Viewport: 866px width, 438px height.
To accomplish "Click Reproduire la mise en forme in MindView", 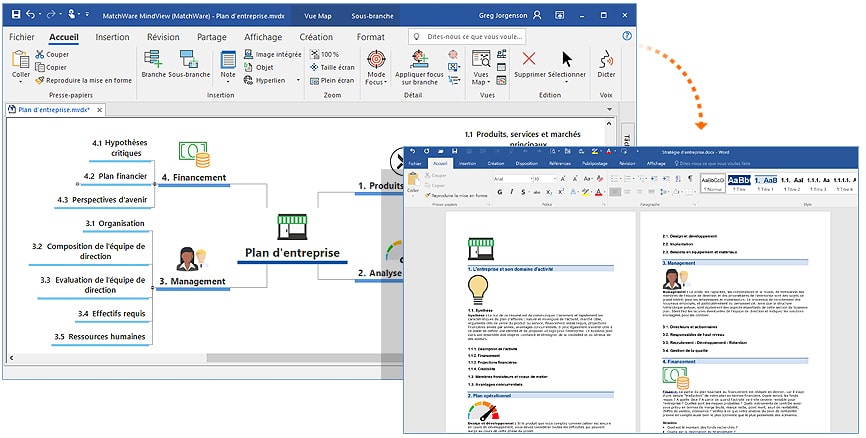I will coord(83,80).
